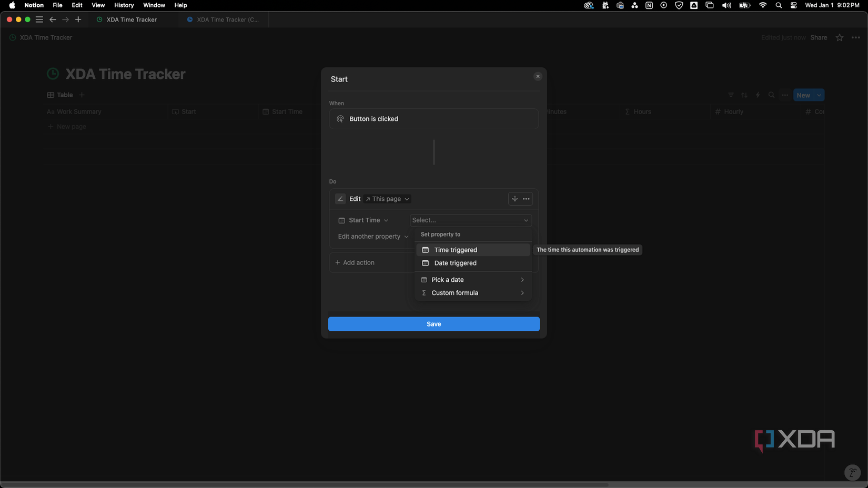Image resolution: width=868 pixels, height=488 pixels.
Task: Click the database search icon
Action: pyautogui.click(x=771, y=95)
